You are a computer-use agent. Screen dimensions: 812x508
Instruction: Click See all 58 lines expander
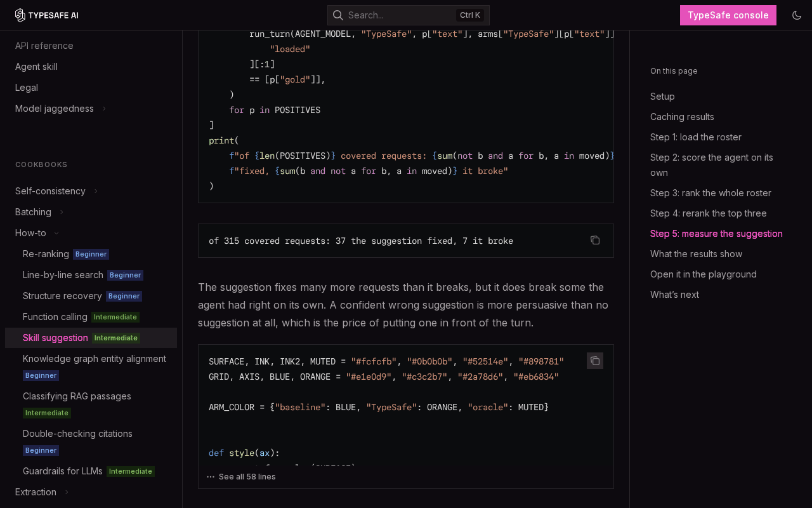[x=247, y=477]
